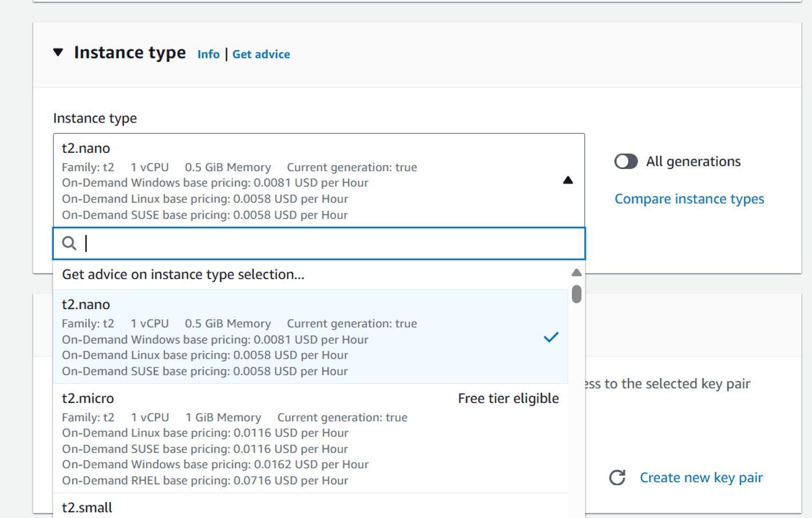This screenshot has width=812, height=518.
Task: Click Create new key pair
Action: tap(701, 477)
